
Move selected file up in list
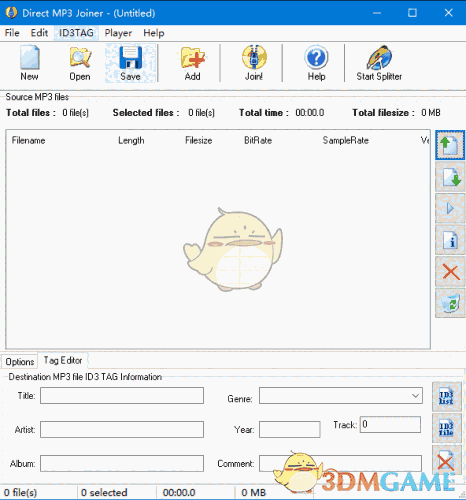point(450,145)
